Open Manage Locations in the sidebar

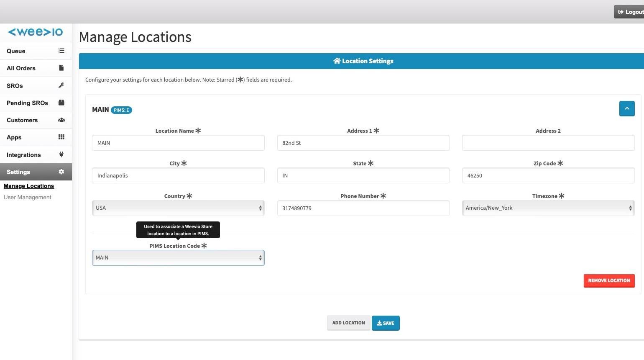(x=29, y=186)
